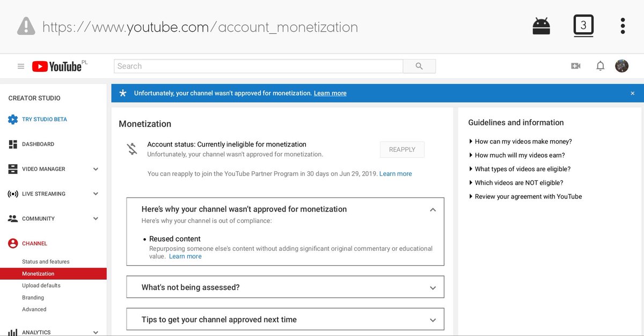The height and width of the screenshot is (336, 644).
Task: Expand Which videos are NOT eligible
Action: 516,182
